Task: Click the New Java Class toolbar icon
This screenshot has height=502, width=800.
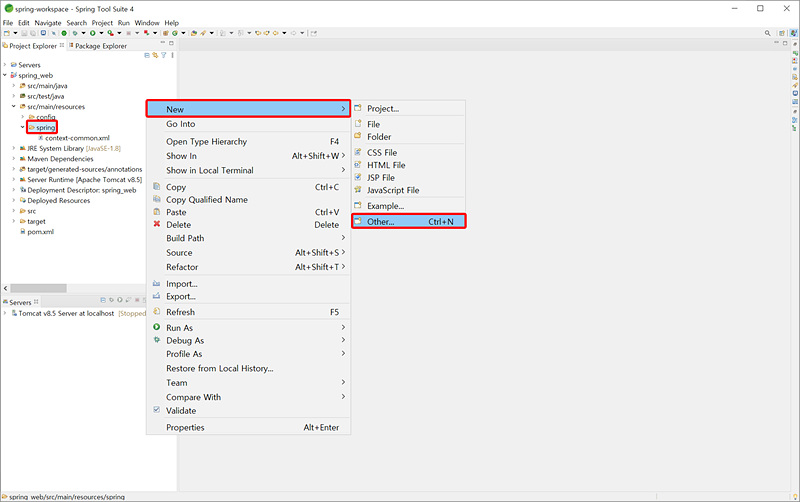Action: click(174, 33)
